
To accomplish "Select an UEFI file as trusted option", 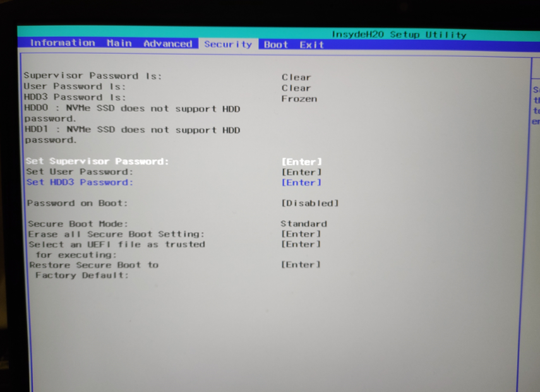I will [117, 249].
